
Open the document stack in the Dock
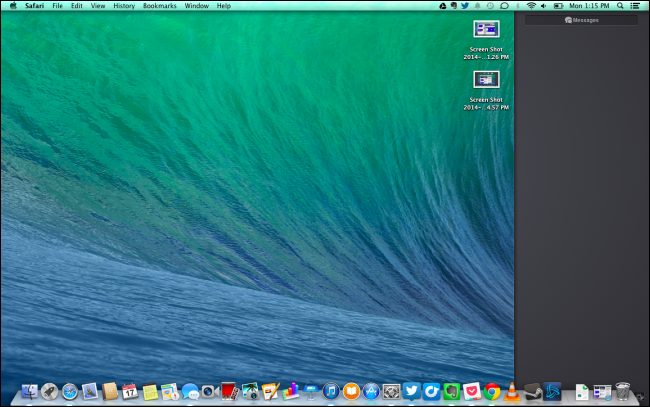(582, 392)
